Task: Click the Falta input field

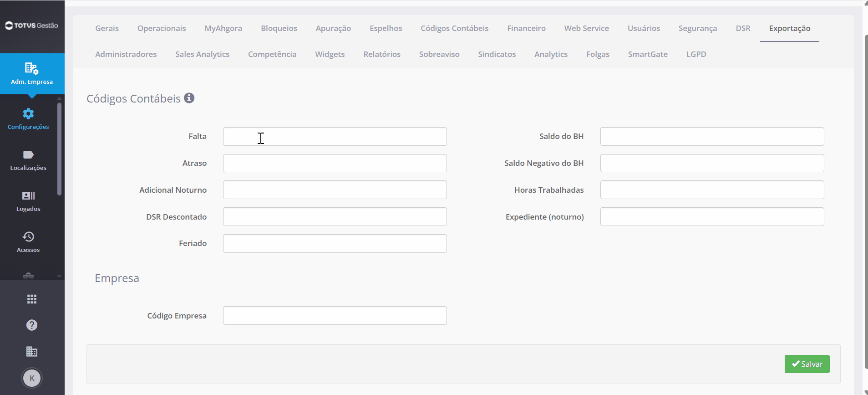Action: pos(335,136)
